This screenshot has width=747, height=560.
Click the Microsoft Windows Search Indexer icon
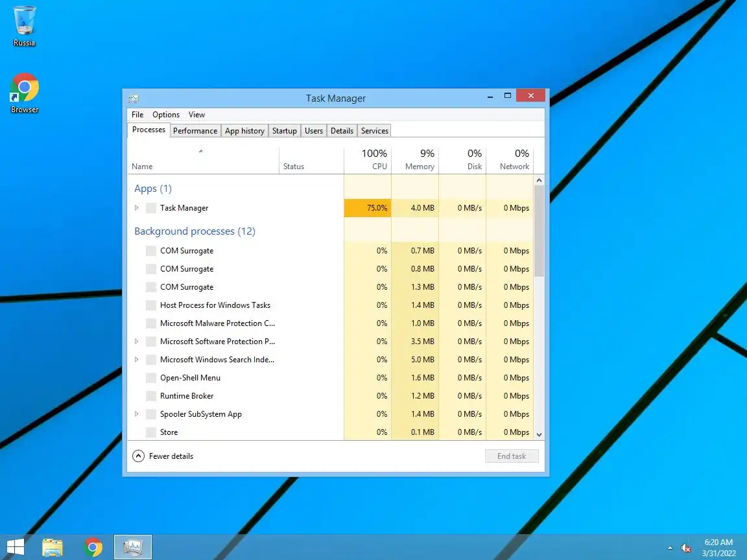[x=151, y=360]
